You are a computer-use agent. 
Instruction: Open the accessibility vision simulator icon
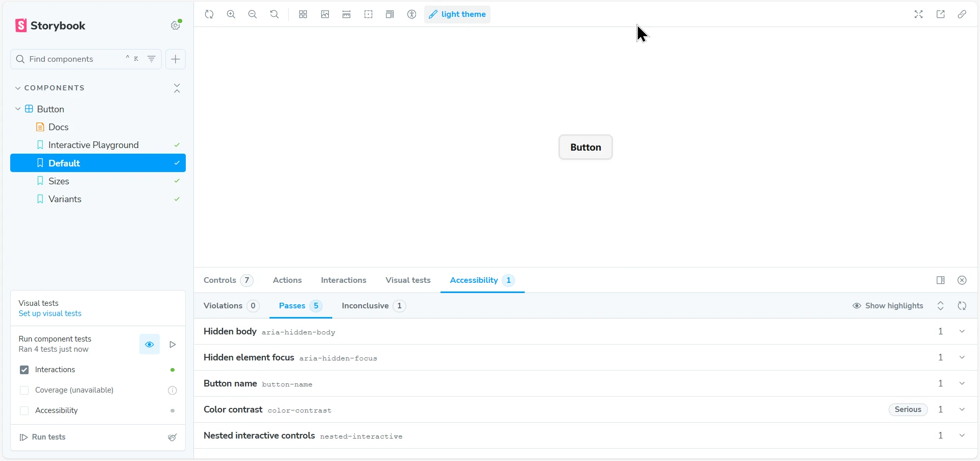pos(412,14)
